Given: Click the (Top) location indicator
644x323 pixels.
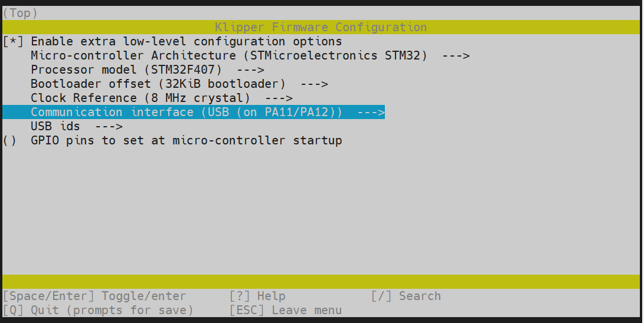Looking at the screenshot, I should [x=20, y=12].
